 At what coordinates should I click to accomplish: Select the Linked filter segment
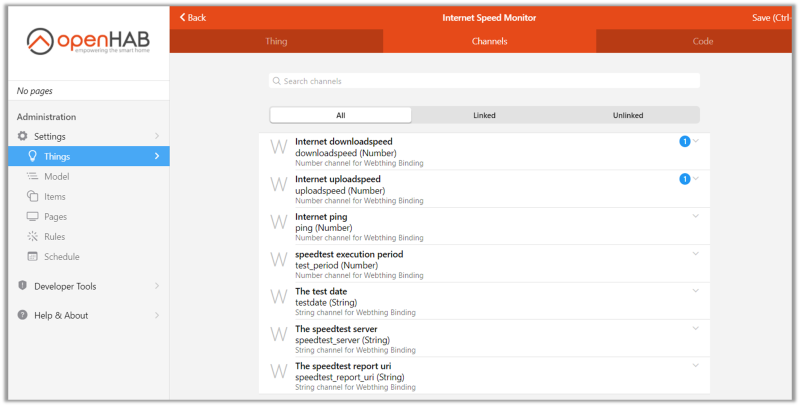click(484, 115)
